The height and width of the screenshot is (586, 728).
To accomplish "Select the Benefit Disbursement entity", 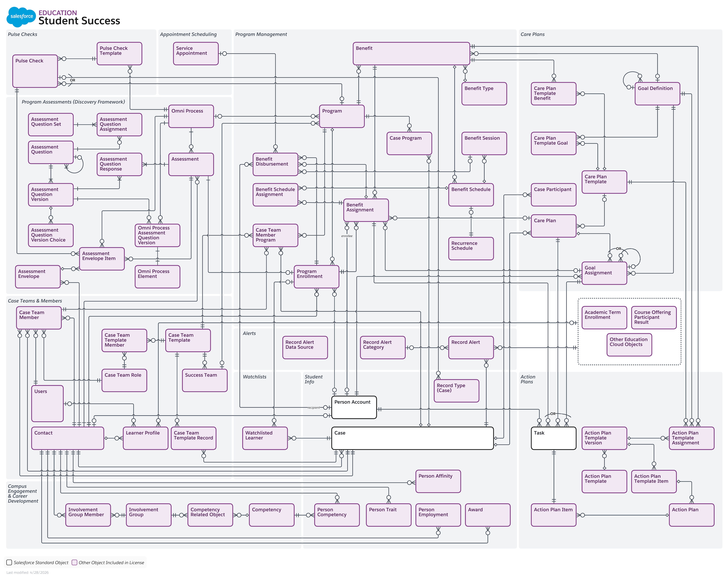I will (x=275, y=164).
